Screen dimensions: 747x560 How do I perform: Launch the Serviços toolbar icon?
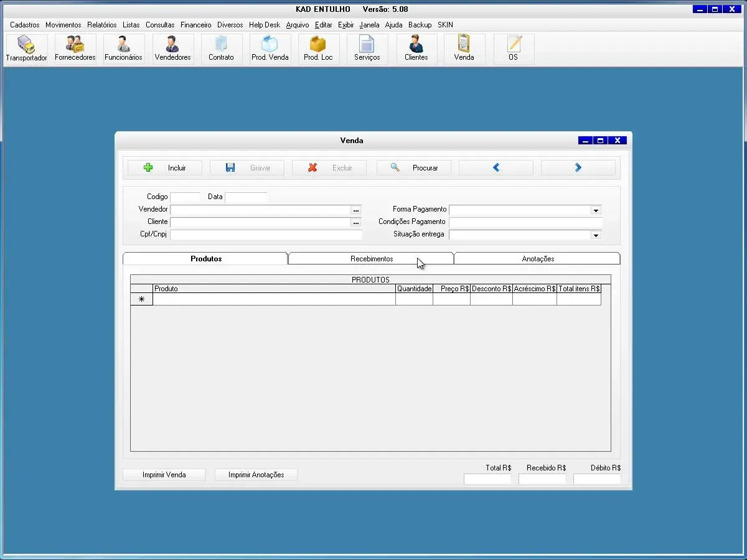(367, 49)
